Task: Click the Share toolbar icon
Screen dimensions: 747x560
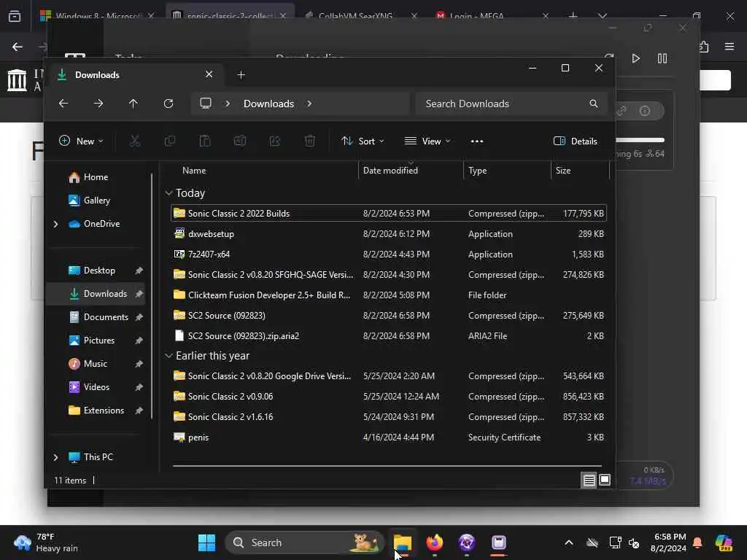Action: (275, 141)
